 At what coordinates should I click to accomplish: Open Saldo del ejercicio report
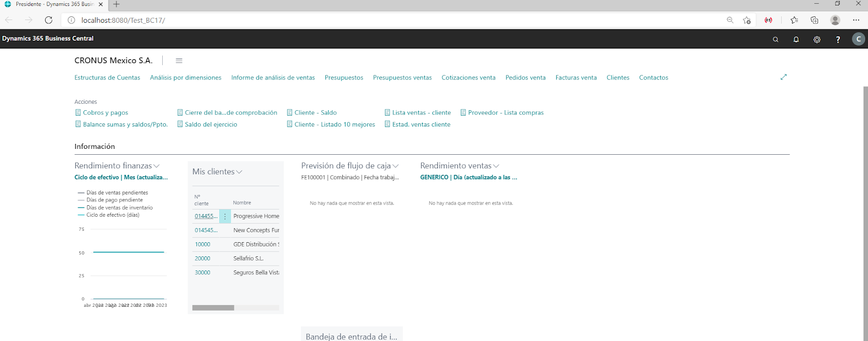pos(207,124)
